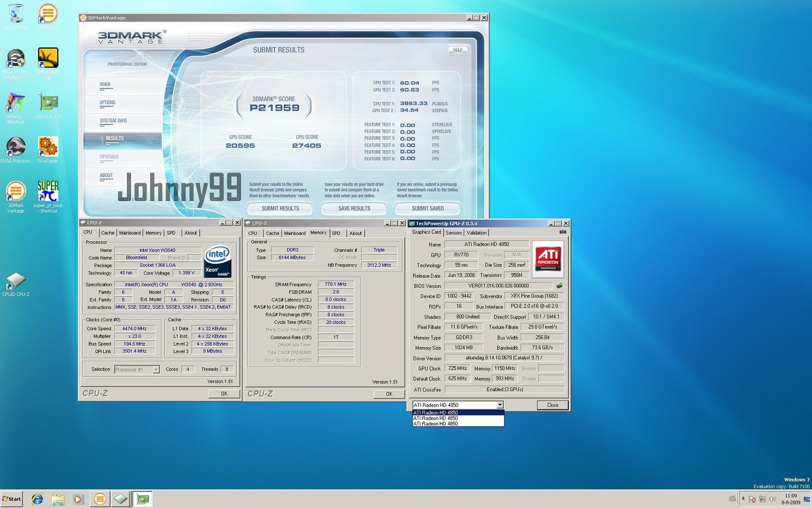The image size is (812, 508).
Task: Open the Validation tab in GPU-Z
Action: [x=476, y=233]
